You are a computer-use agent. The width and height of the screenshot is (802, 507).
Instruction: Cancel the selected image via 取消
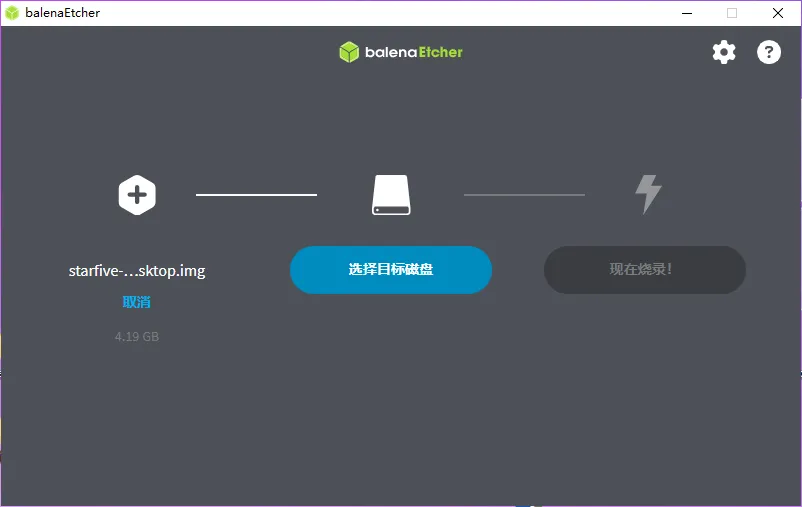(137, 302)
